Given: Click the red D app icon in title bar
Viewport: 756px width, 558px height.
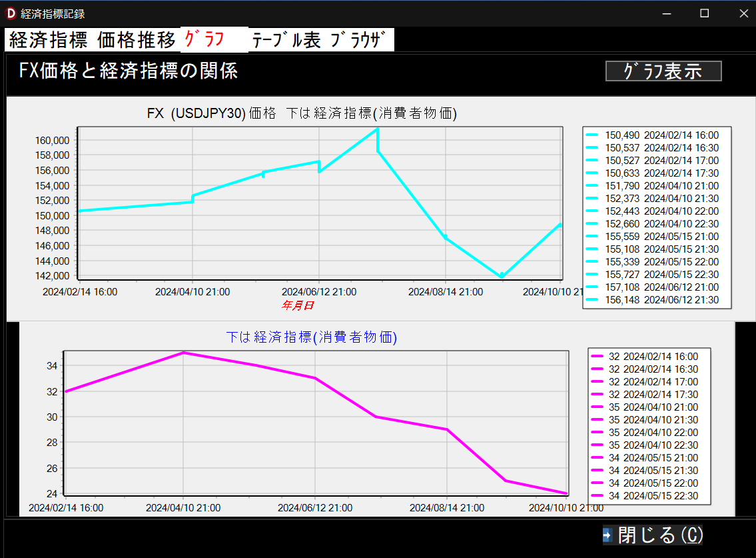Looking at the screenshot, I should tap(10, 13).
